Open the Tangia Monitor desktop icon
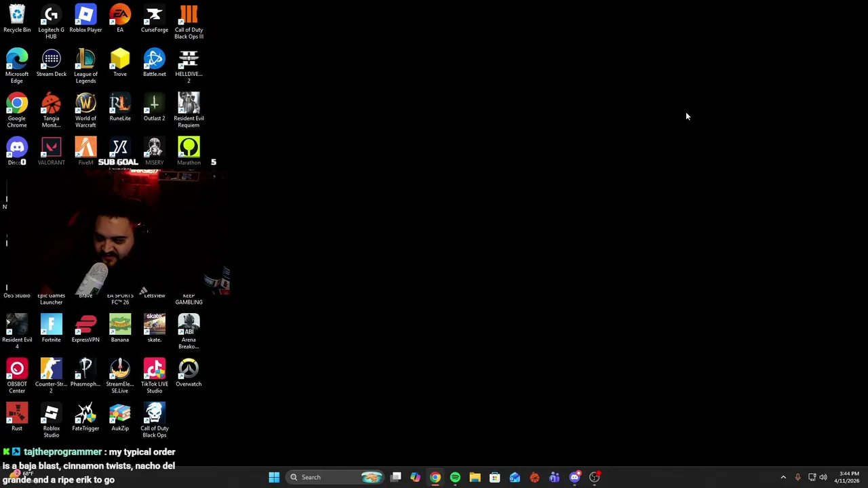This screenshot has height=488, width=868. 51,110
